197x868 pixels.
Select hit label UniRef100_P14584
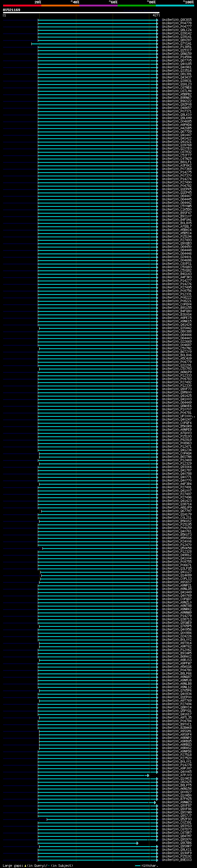[x=177, y=57]
